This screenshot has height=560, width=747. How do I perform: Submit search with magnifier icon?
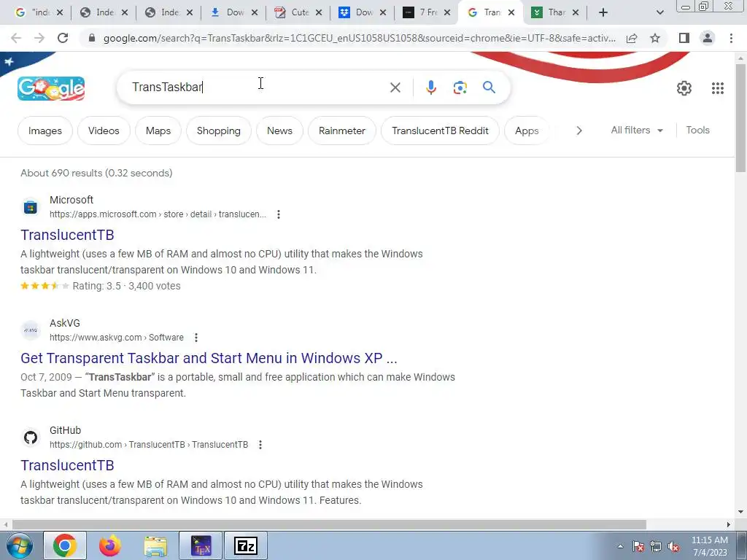click(489, 87)
